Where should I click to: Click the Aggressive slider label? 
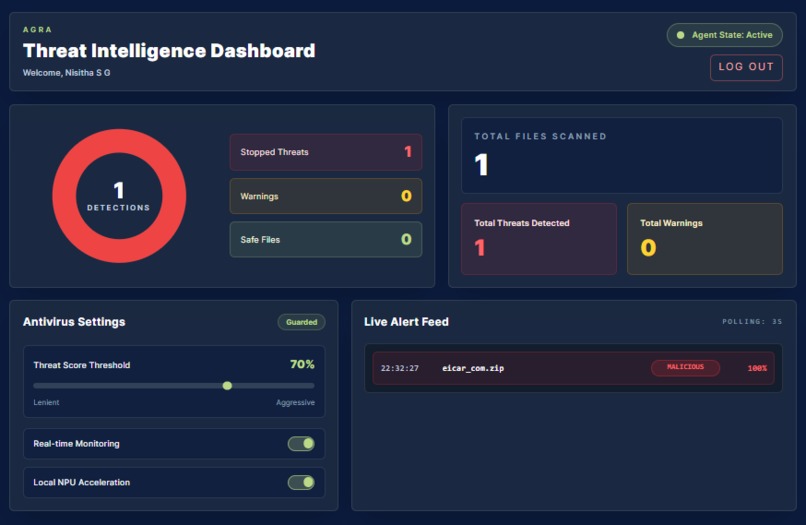295,403
